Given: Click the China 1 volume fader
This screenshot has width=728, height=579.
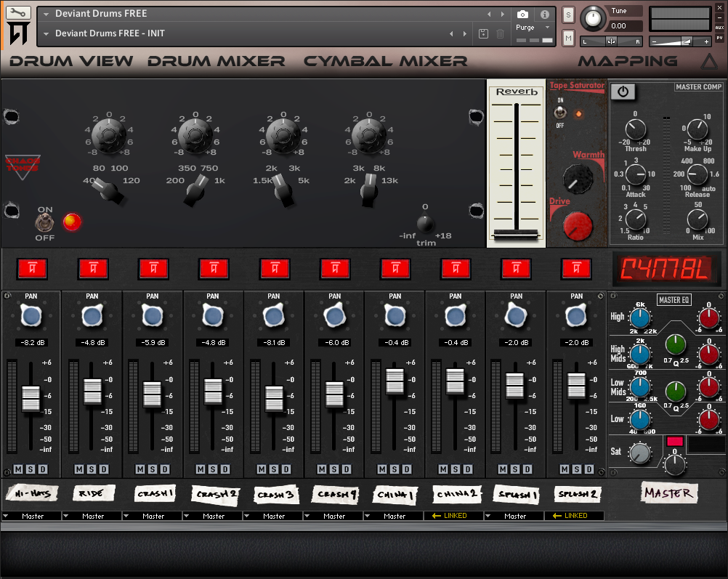Looking at the screenshot, I should (395, 381).
